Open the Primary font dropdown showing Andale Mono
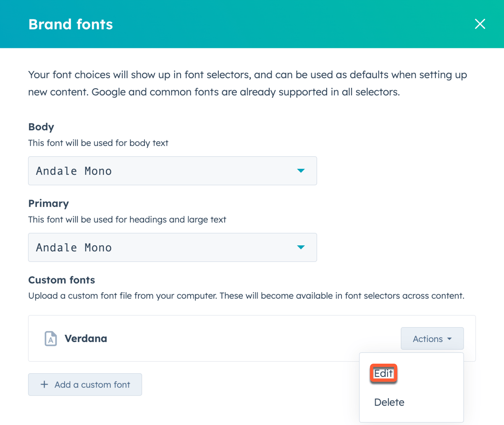Image resolution: width=504 pixels, height=425 pixels. click(x=172, y=247)
